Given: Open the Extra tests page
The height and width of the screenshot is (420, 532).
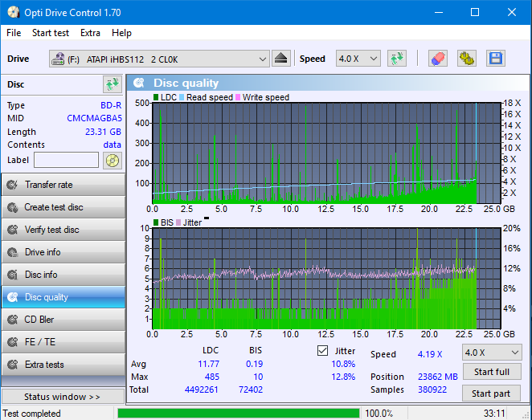Looking at the screenshot, I should pos(63,365).
